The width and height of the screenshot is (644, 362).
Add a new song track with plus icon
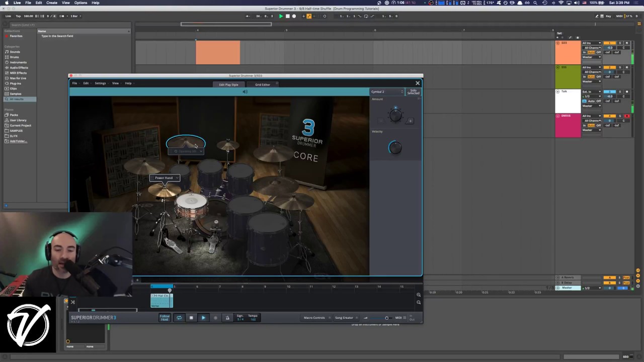(x=137, y=280)
